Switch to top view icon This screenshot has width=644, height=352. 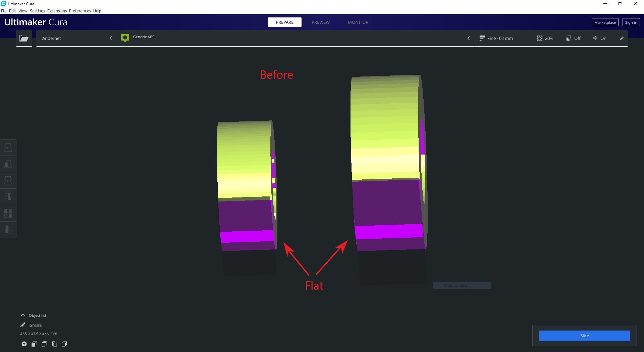click(44, 344)
